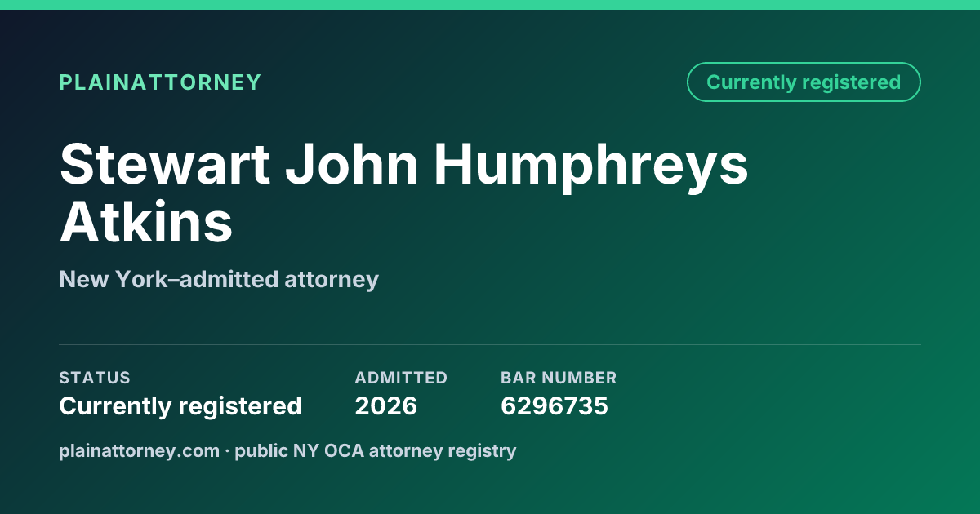Click the New York–admitted attorney subtitle
Viewport: 980px width, 514px height.
tap(219, 280)
